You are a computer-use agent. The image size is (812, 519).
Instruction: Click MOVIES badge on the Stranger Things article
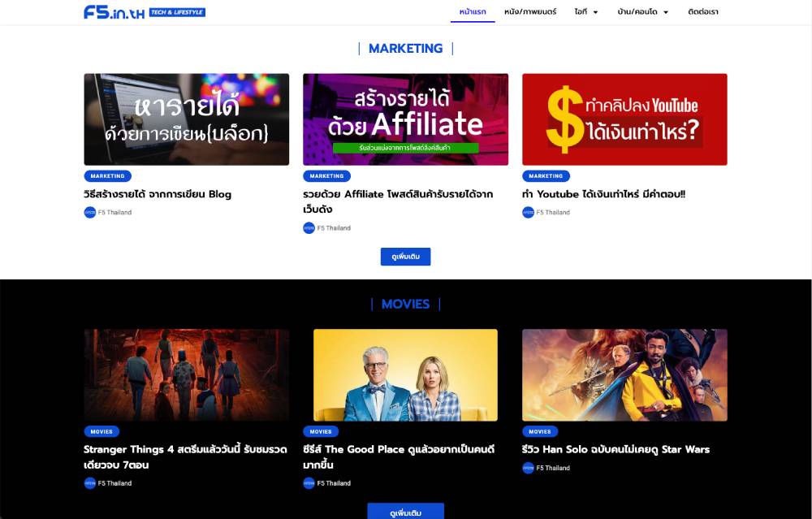click(x=101, y=432)
